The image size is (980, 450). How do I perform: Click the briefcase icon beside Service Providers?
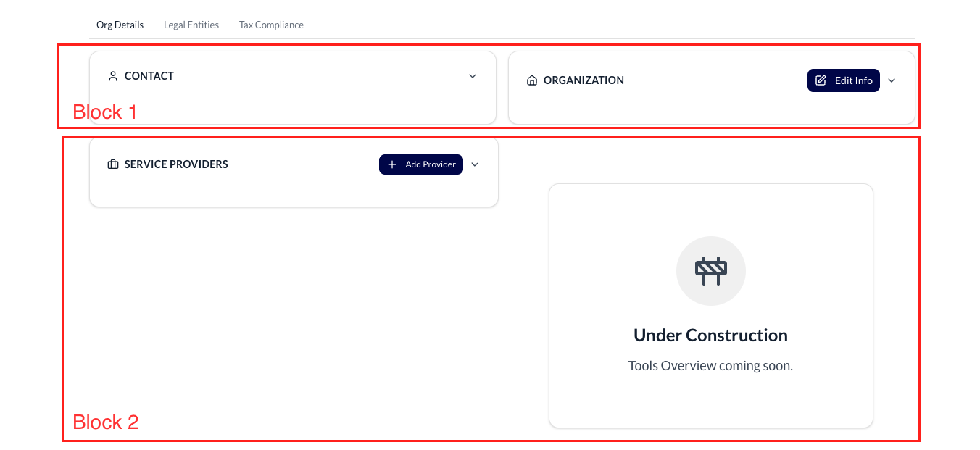pyautogui.click(x=112, y=164)
